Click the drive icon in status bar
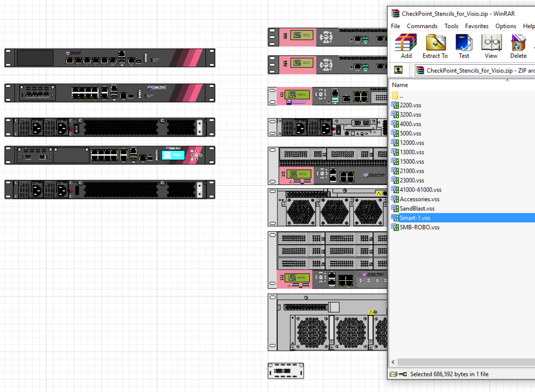 (x=393, y=374)
